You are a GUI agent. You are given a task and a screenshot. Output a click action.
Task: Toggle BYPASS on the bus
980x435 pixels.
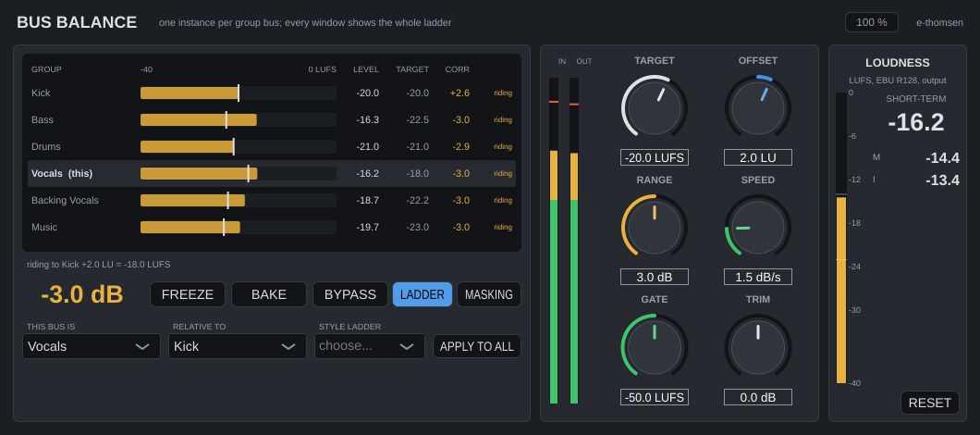click(350, 294)
